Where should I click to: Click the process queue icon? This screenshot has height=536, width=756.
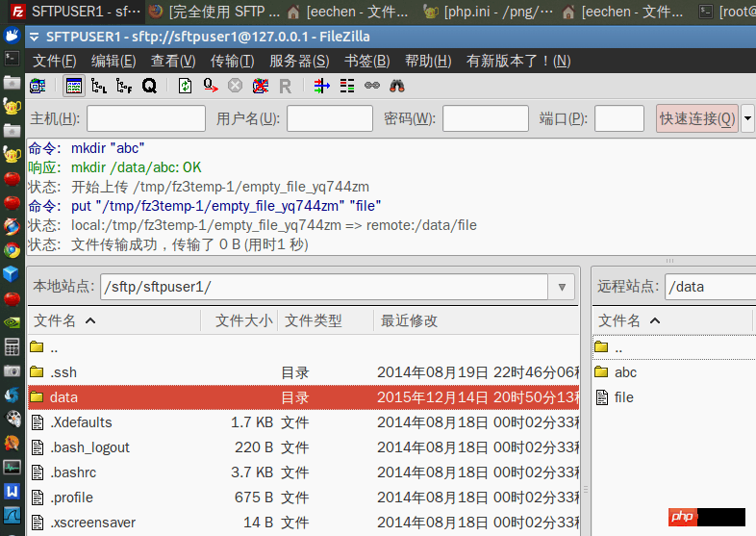(211, 87)
